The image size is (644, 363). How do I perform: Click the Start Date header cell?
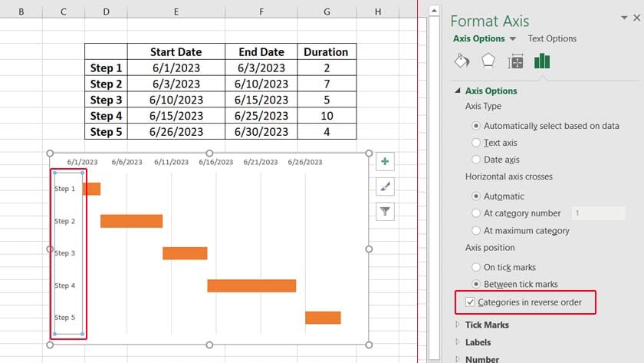pos(176,51)
